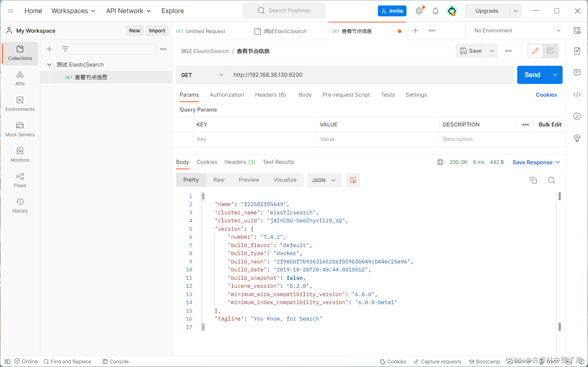This screenshot has width=588, height=367.
Task: Click the New button
Action: (135, 31)
